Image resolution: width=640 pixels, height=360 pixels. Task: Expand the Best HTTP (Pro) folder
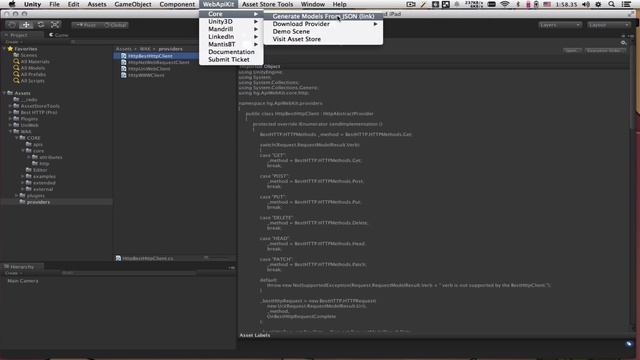tap(10, 112)
